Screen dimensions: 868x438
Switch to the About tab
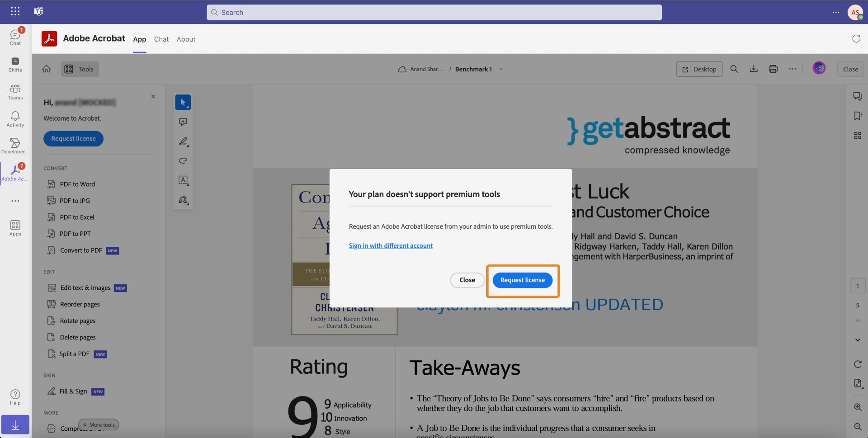point(186,39)
